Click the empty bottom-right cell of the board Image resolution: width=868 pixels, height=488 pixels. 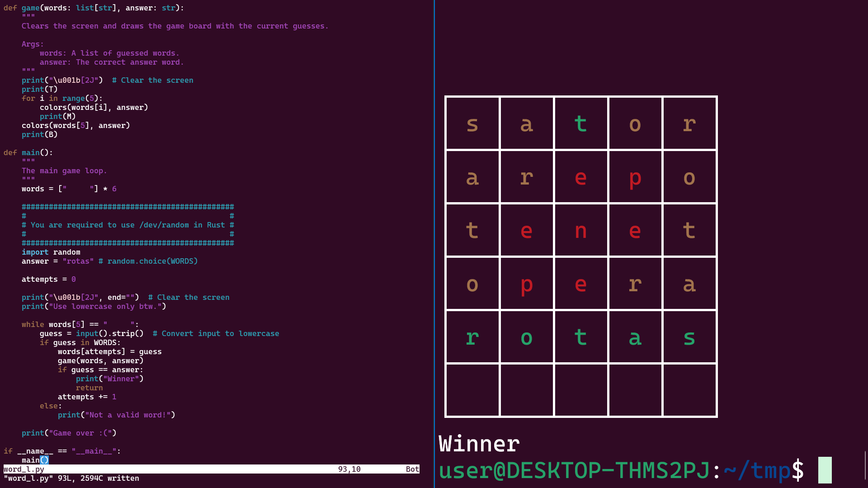(x=689, y=390)
